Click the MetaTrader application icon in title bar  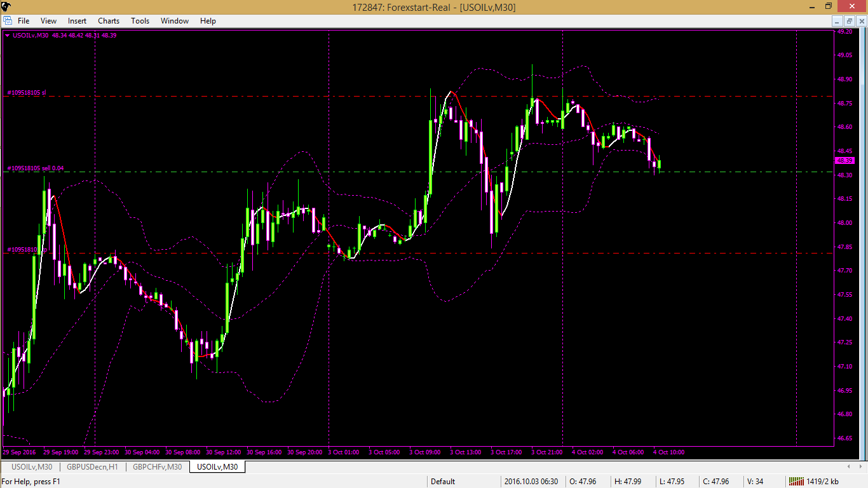click(x=6, y=7)
